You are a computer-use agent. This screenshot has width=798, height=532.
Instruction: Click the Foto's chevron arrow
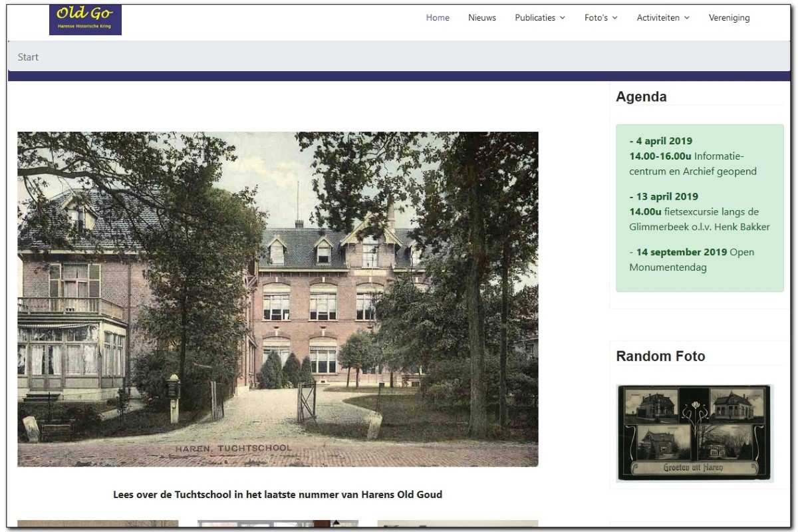pyautogui.click(x=614, y=18)
